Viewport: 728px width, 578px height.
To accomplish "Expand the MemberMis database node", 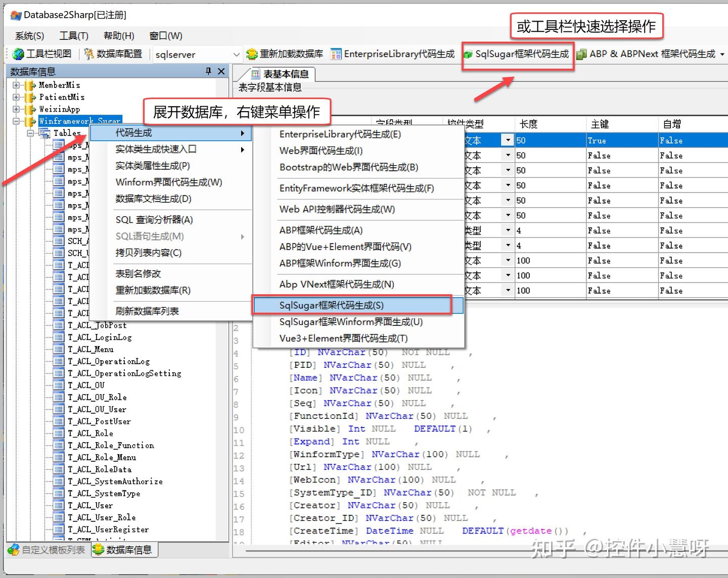I will click(x=16, y=85).
